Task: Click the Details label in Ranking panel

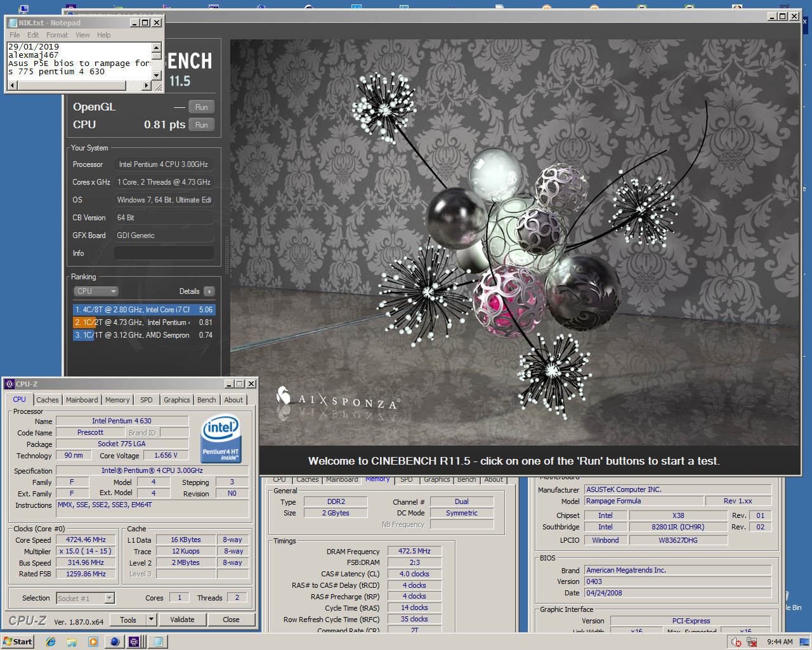Action: coord(189,291)
